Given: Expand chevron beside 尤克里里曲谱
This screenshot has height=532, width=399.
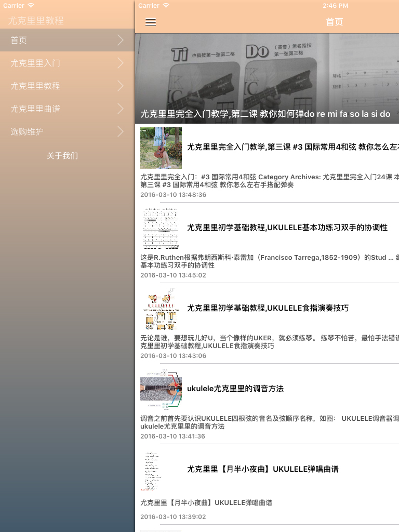Looking at the screenshot, I should pyautogui.click(x=121, y=109).
